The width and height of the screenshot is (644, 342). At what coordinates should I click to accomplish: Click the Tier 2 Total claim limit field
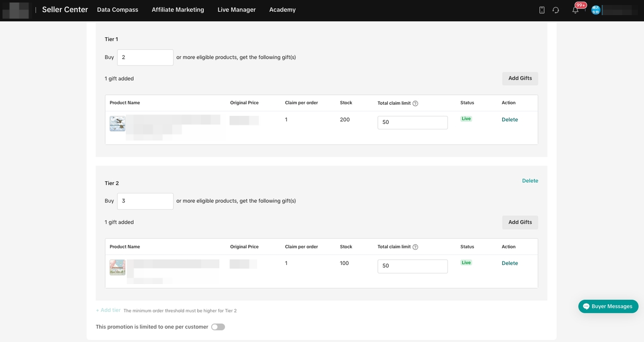(x=412, y=266)
